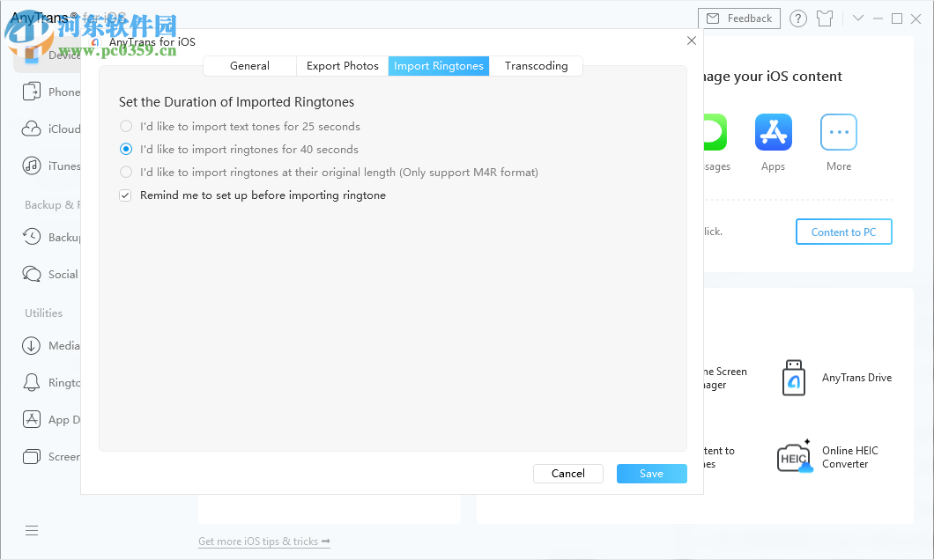
Task: Click the shirt skin icon
Action: click(x=824, y=18)
